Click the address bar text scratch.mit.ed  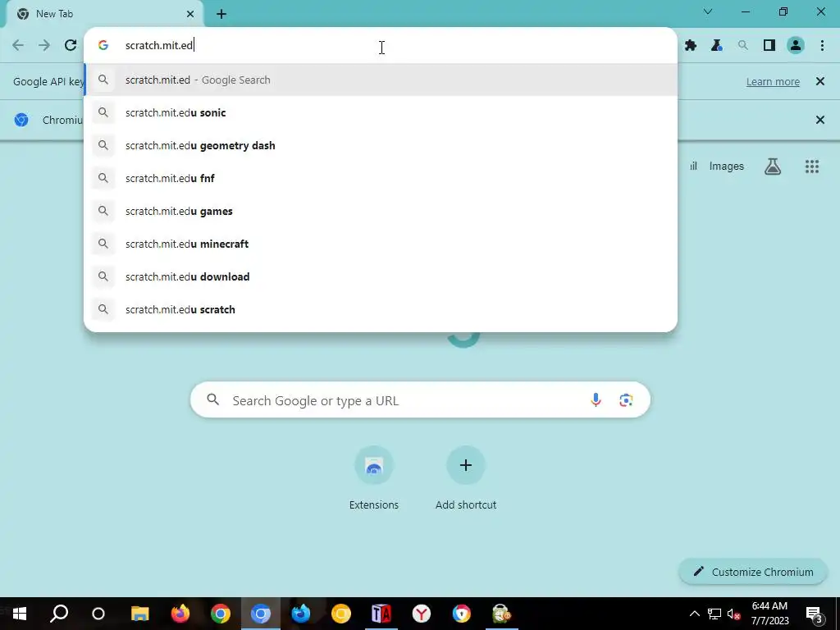click(x=158, y=46)
